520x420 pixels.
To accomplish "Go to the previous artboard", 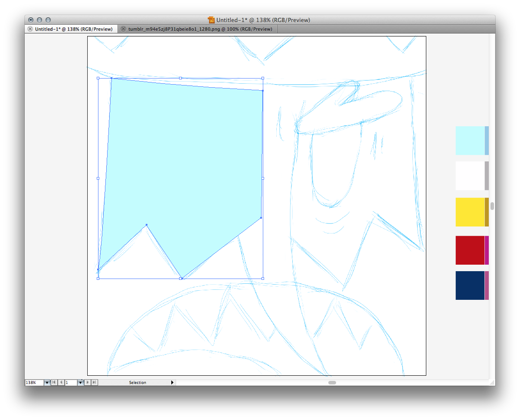I will tap(61, 382).
